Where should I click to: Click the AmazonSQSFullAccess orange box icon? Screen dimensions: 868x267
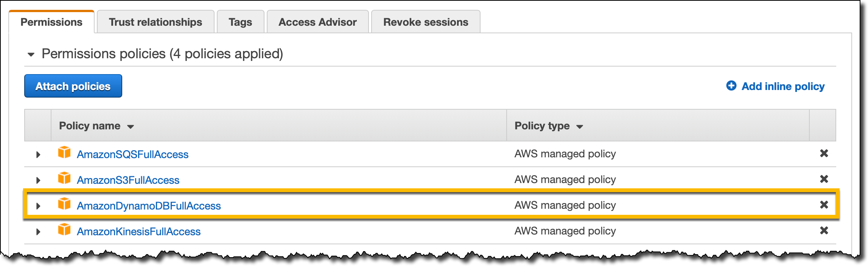click(64, 152)
